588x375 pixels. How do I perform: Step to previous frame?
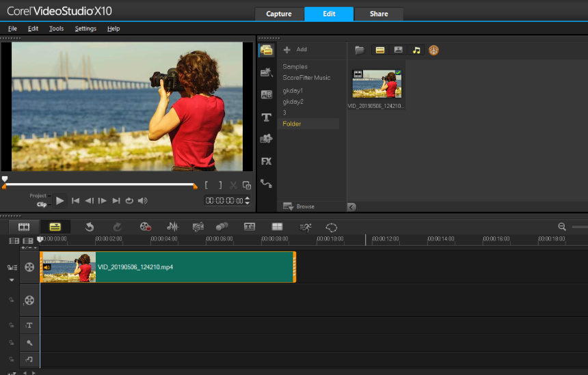click(x=90, y=201)
